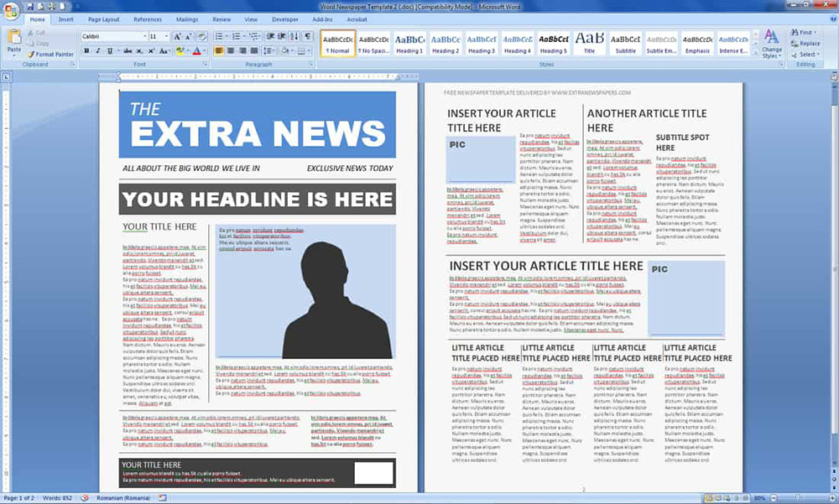The image size is (839, 504).
Task: Toggle Underline formatting
Action: 110,51
